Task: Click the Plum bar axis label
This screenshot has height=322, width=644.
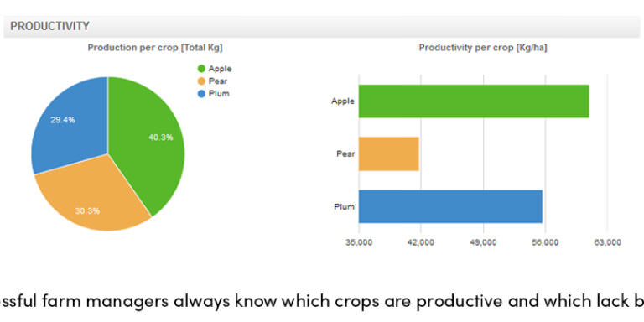Action: (344, 207)
